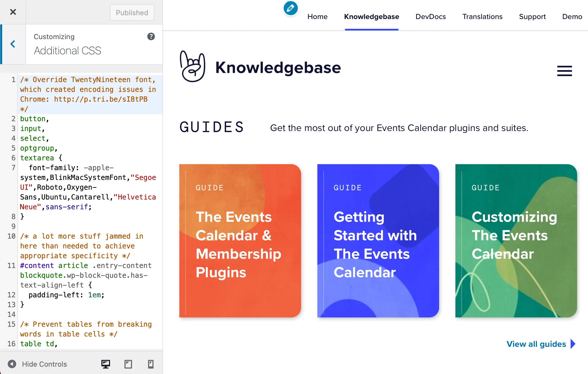Click the Knowledgebase site title
Viewport: 588px width, 374px height.
tap(278, 67)
